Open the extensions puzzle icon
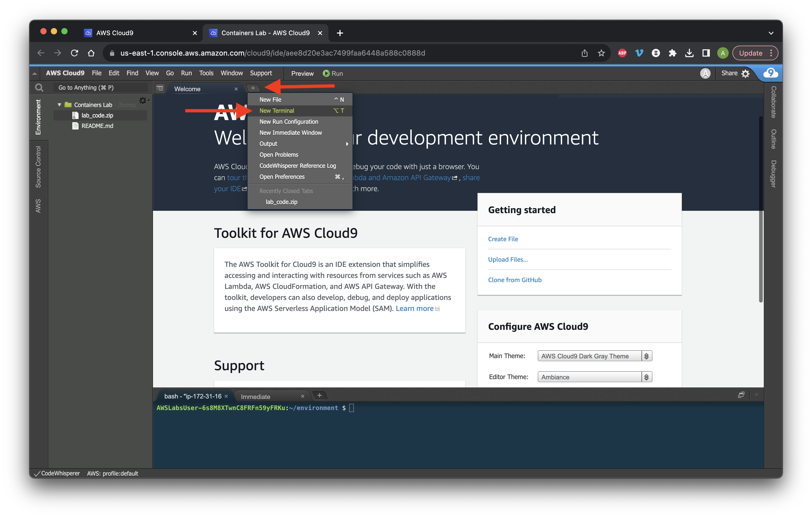The image size is (812, 517). (672, 53)
